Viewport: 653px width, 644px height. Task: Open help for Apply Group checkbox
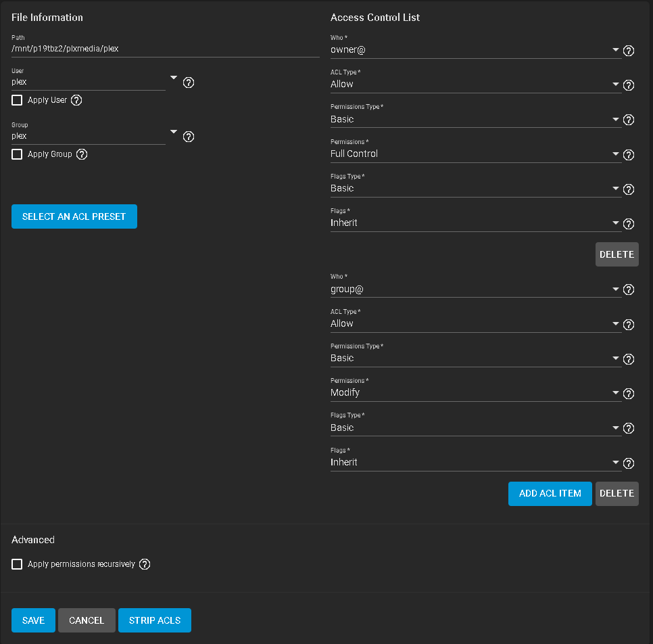[82, 154]
